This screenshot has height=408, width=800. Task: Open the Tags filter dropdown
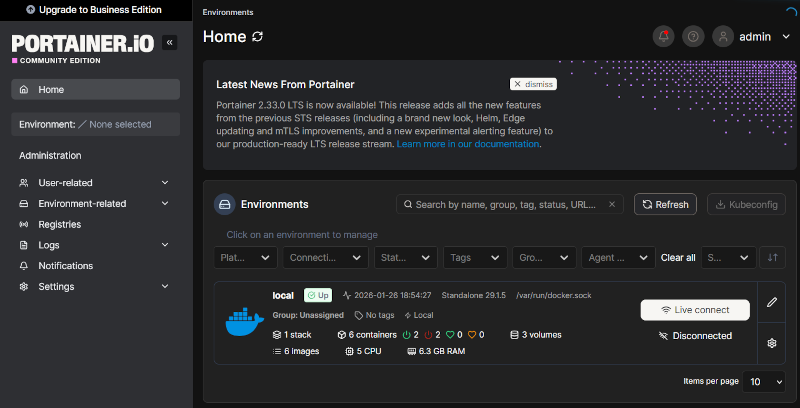point(475,257)
